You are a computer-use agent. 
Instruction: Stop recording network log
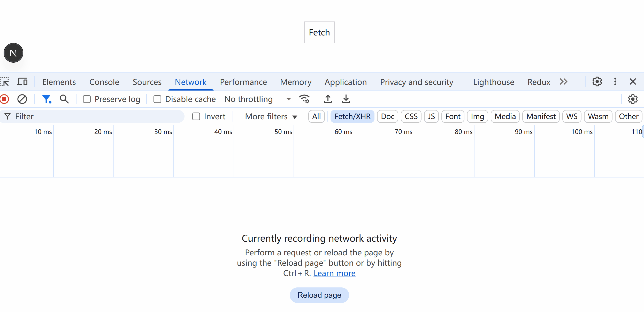(x=4, y=99)
